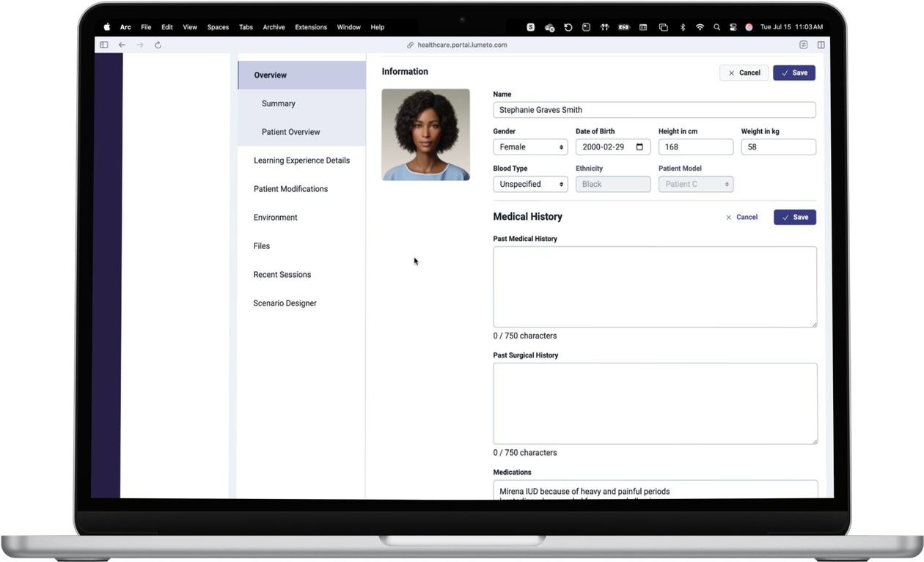Open the Spaces menu

(218, 27)
